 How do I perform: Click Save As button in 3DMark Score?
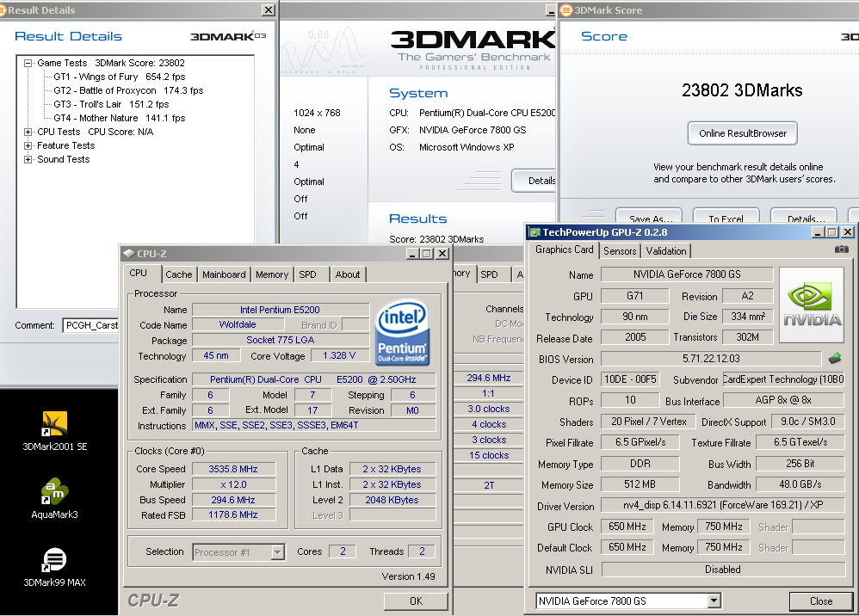[x=649, y=216]
